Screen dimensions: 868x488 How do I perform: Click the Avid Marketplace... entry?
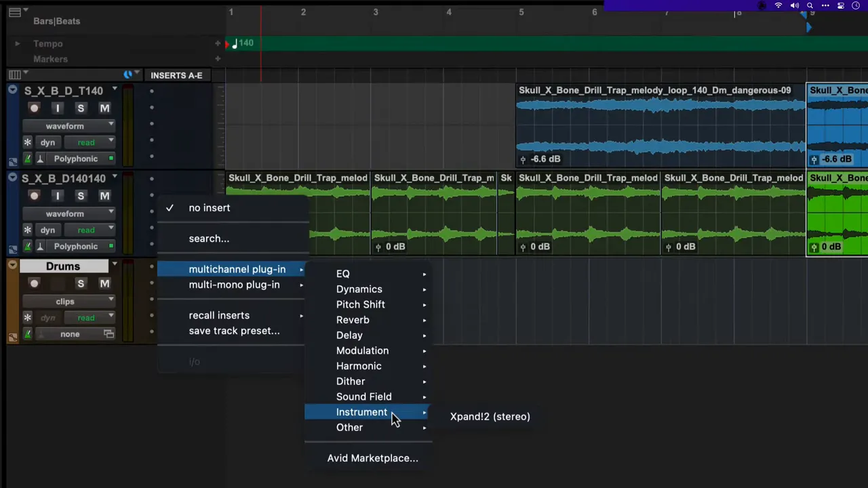(372, 458)
